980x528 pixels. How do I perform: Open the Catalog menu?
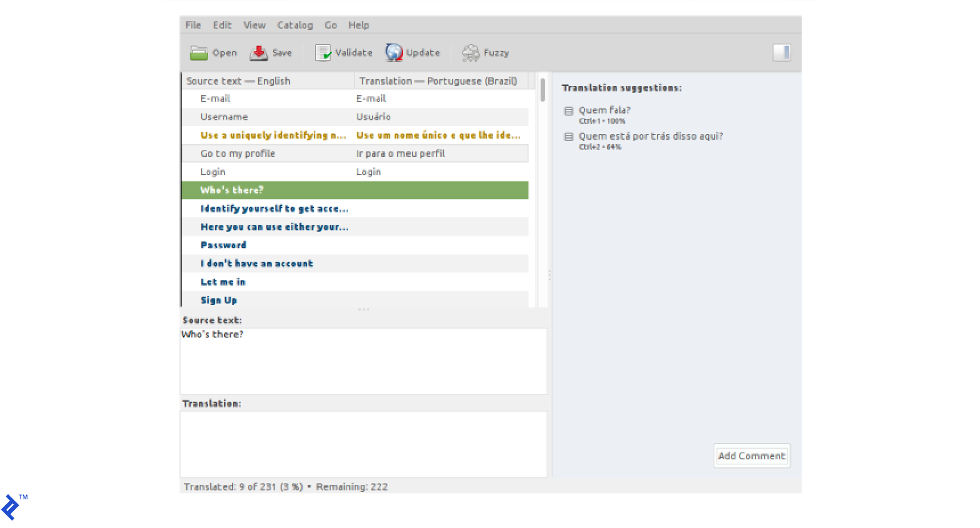point(295,25)
